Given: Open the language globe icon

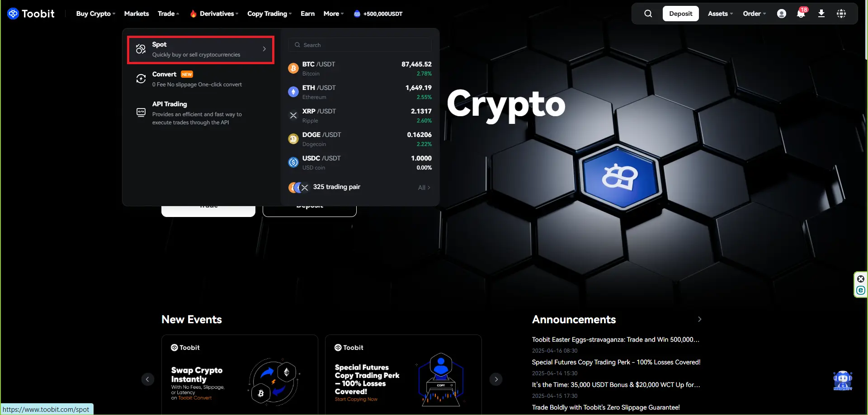Looking at the screenshot, I should [841, 14].
